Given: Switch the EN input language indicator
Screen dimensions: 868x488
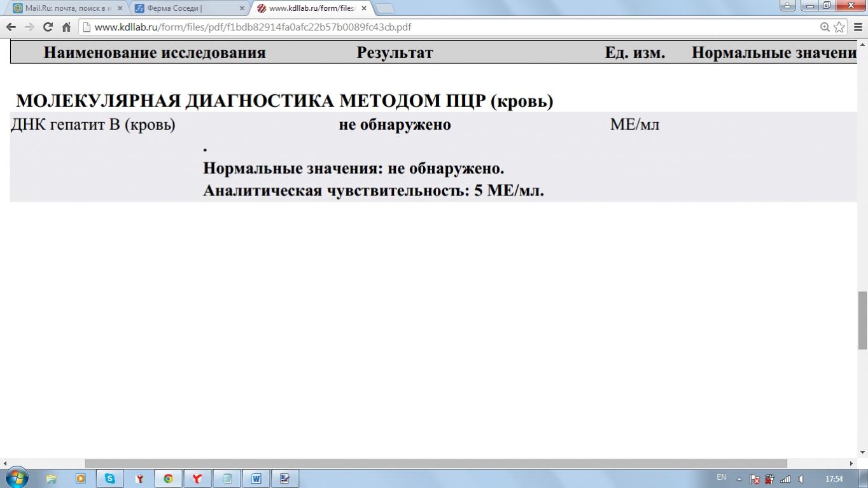Looking at the screenshot, I should (x=721, y=477).
